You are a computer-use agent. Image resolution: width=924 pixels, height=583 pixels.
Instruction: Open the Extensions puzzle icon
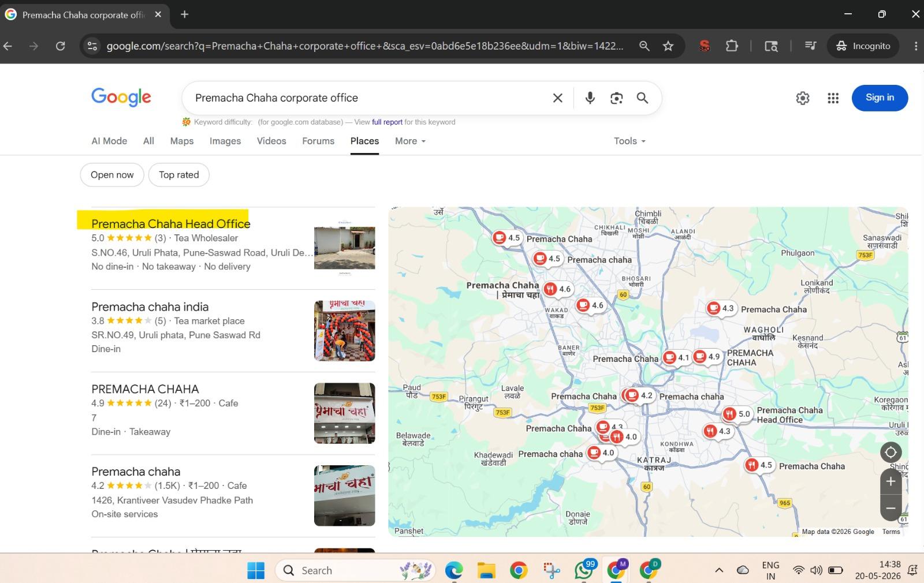pyautogui.click(x=732, y=46)
